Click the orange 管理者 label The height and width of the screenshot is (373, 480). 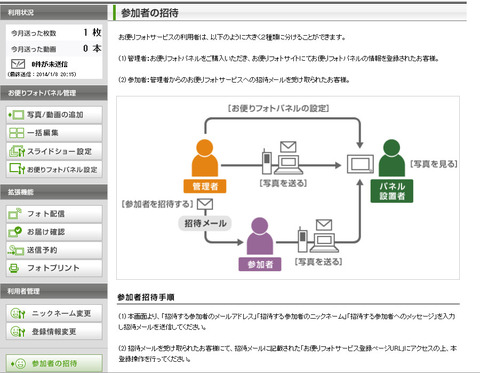click(x=205, y=186)
